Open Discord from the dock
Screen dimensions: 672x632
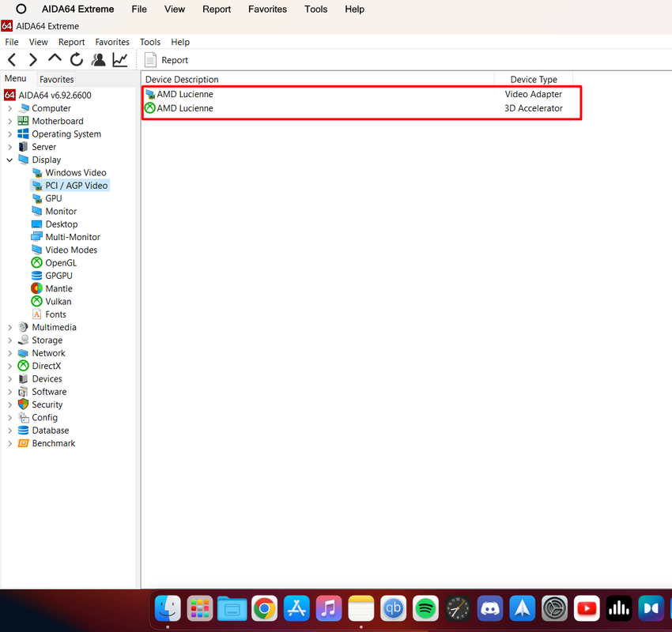pyautogui.click(x=490, y=608)
